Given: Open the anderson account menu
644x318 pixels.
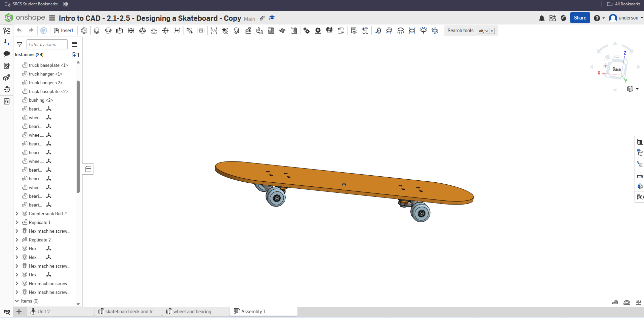Looking at the screenshot, I should click(626, 18).
